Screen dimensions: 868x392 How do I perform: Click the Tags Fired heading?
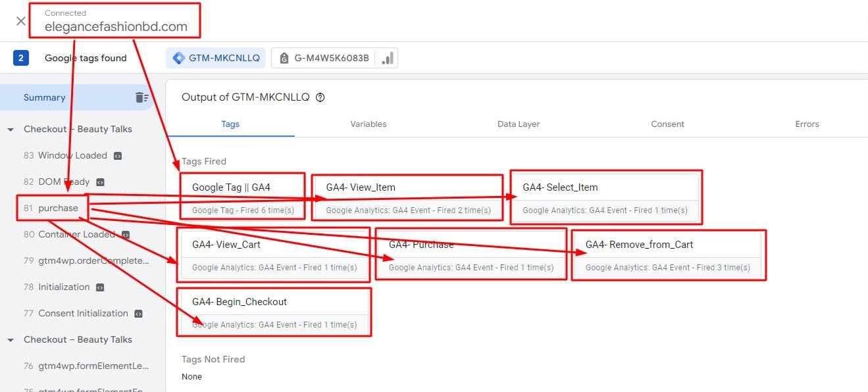[x=204, y=161]
